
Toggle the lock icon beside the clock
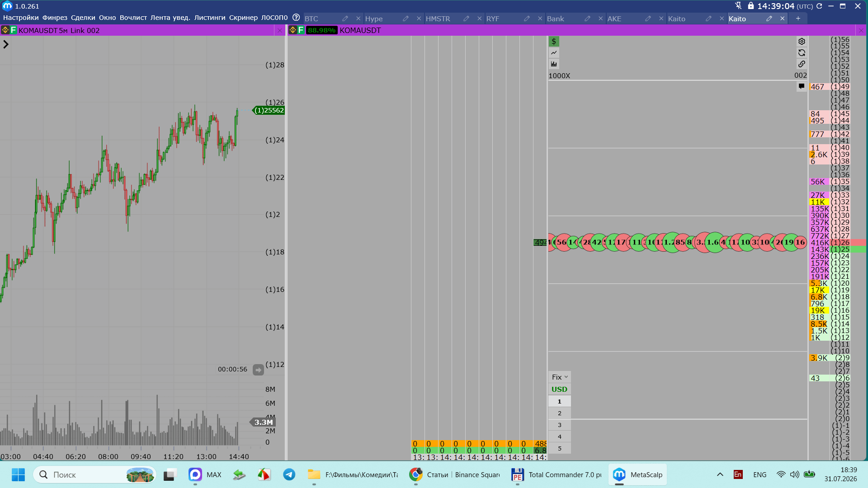[x=750, y=6]
